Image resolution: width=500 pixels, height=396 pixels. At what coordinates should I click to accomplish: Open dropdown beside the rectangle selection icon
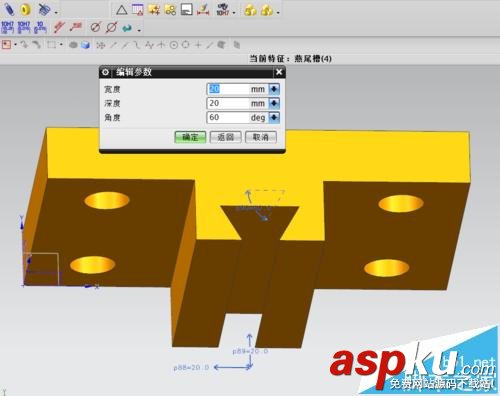coord(61,44)
